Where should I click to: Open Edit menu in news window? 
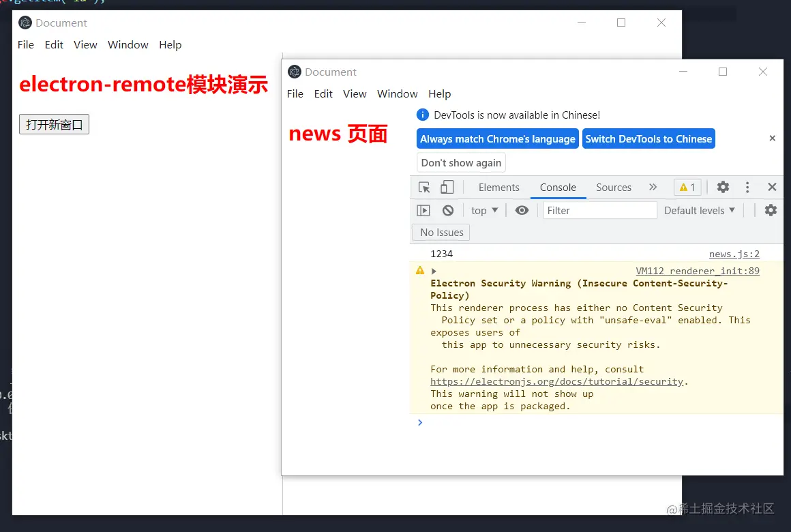coord(323,94)
